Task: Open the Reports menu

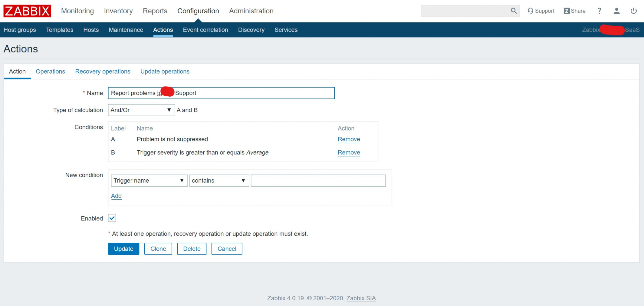Action: point(155,11)
